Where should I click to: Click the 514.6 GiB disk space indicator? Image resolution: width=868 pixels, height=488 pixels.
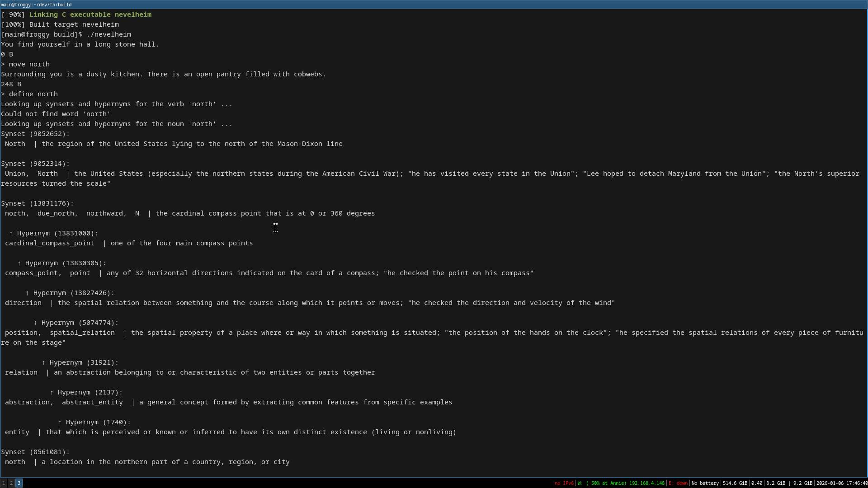coord(735,483)
